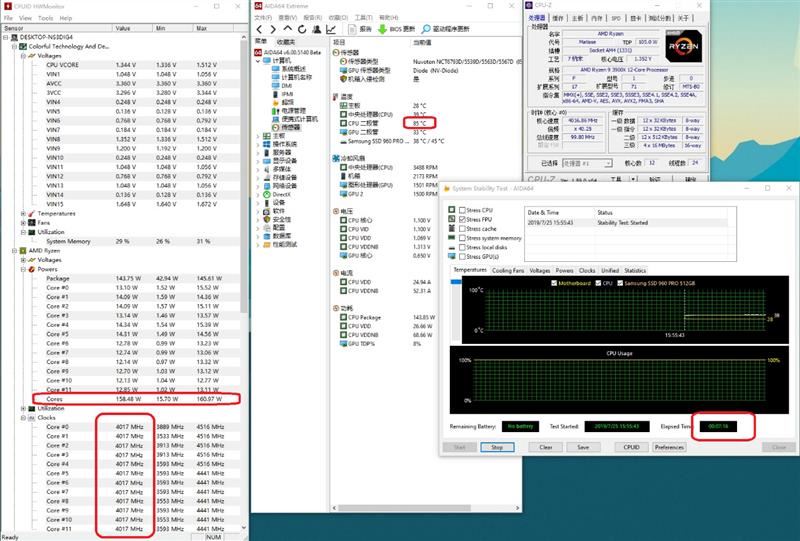Screen dimensions: 800x541
Task: Click the Stress CPU chip icon
Action: [x=452, y=210]
